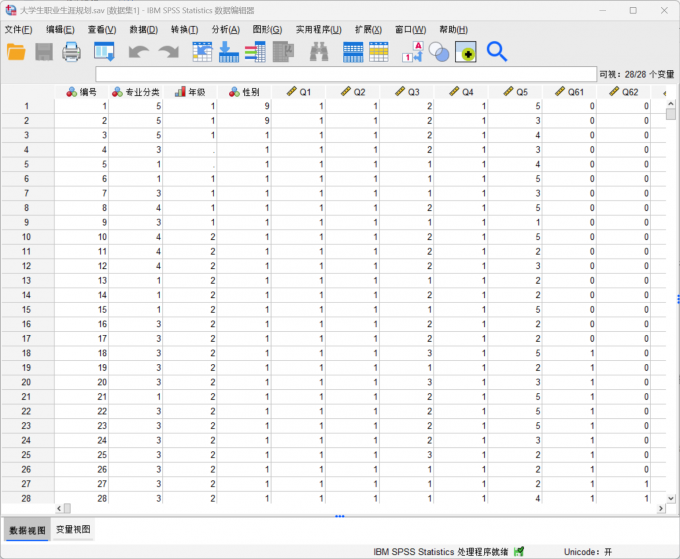Open the 数据(D) menu

pyautogui.click(x=144, y=29)
